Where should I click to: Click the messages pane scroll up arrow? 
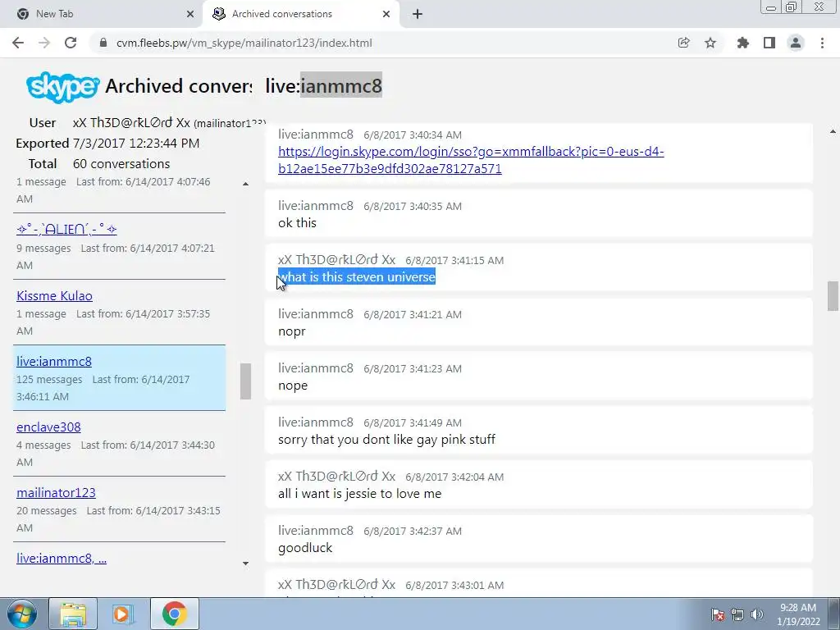click(x=833, y=131)
